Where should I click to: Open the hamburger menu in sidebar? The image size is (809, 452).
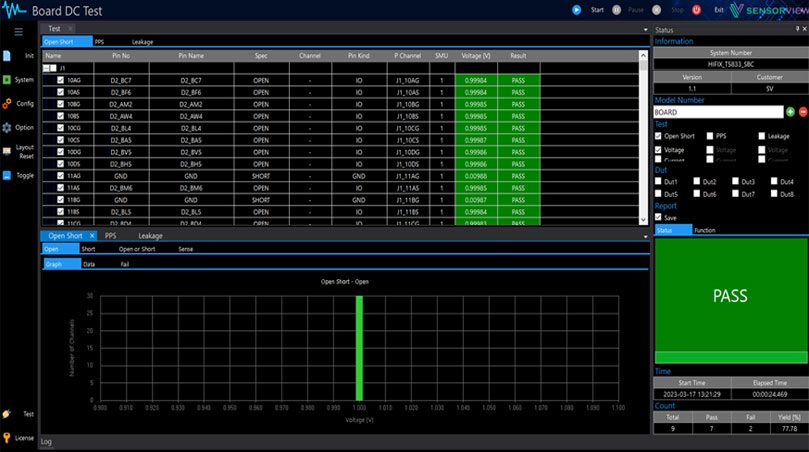coord(19,32)
